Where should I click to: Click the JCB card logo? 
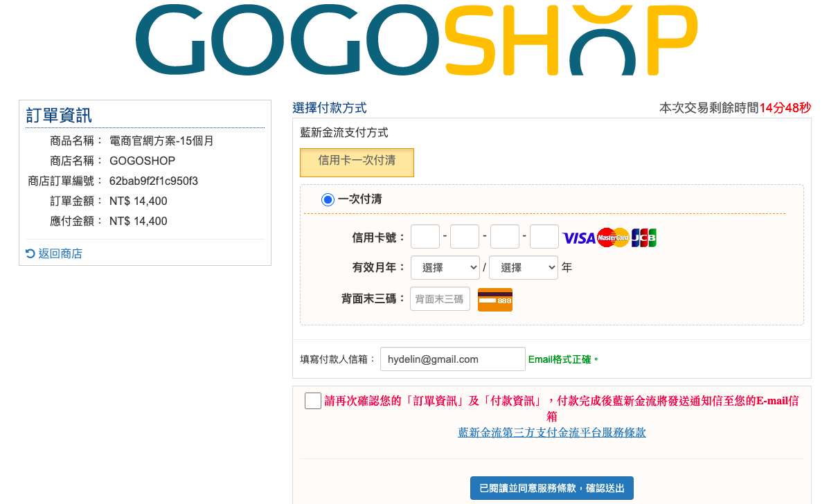644,237
